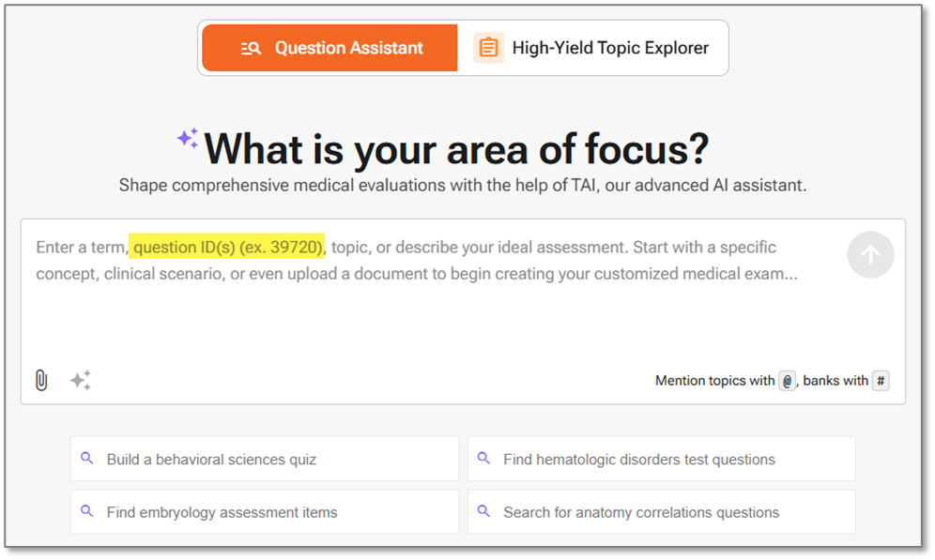Click the @ mention topics key icon
The height and width of the screenshot is (560, 935).
787,381
